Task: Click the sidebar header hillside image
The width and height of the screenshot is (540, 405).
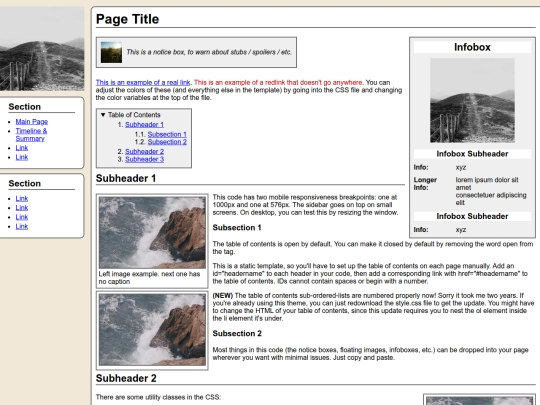Action: click(42, 49)
